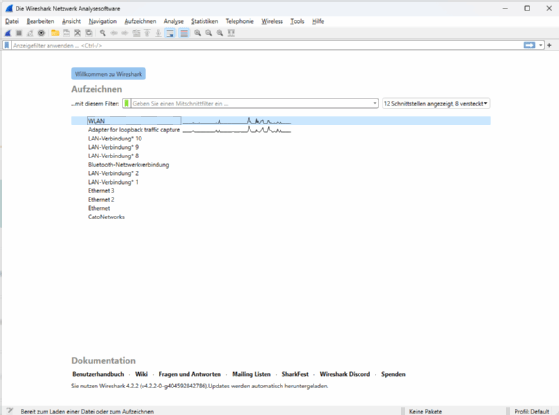The width and height of the screenshot is (559, 415).
Task: Select the 'Ethernet 2' interface
Action: coord(101,200)
